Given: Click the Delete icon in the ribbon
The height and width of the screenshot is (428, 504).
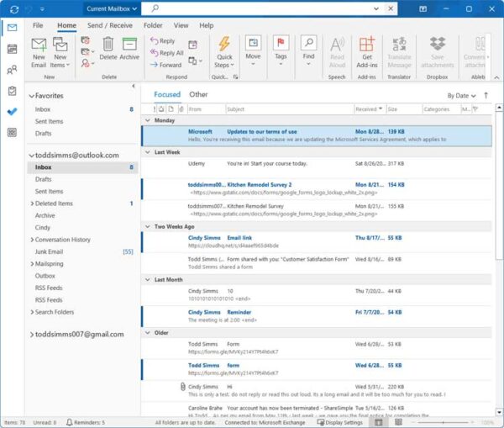Looking at the screenshot, I should [x=109, y=49].
